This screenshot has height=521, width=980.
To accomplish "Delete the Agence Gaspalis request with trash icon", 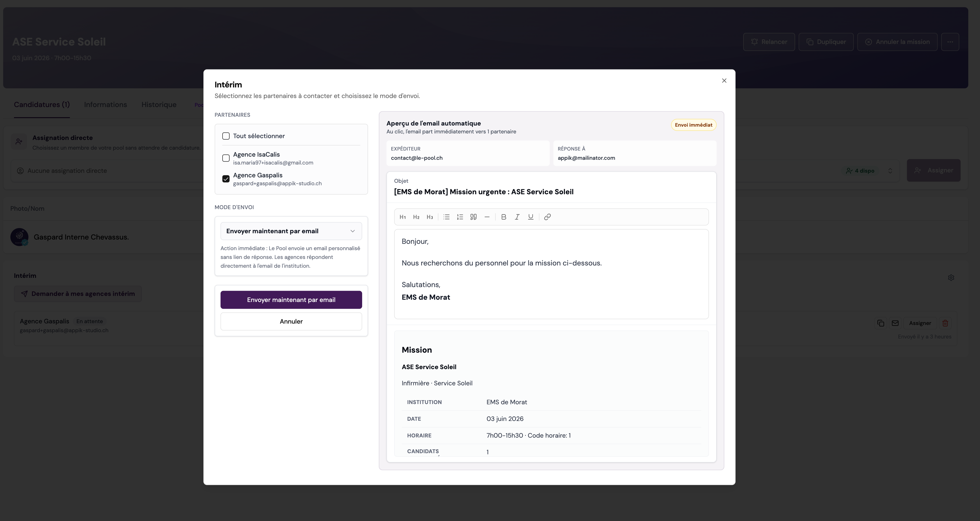I will point(945,323).
